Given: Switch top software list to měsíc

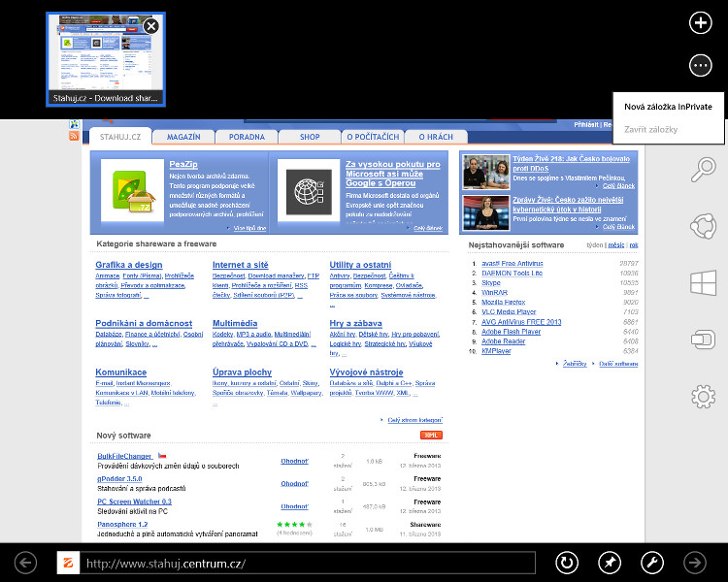Looking at the screenshot, I should [616, 245].
